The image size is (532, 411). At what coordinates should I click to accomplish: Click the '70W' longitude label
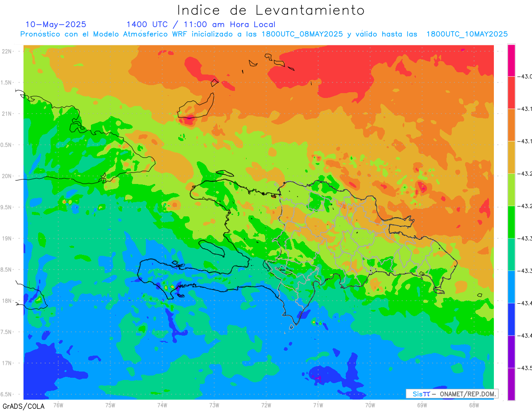(x=370, y=405)
